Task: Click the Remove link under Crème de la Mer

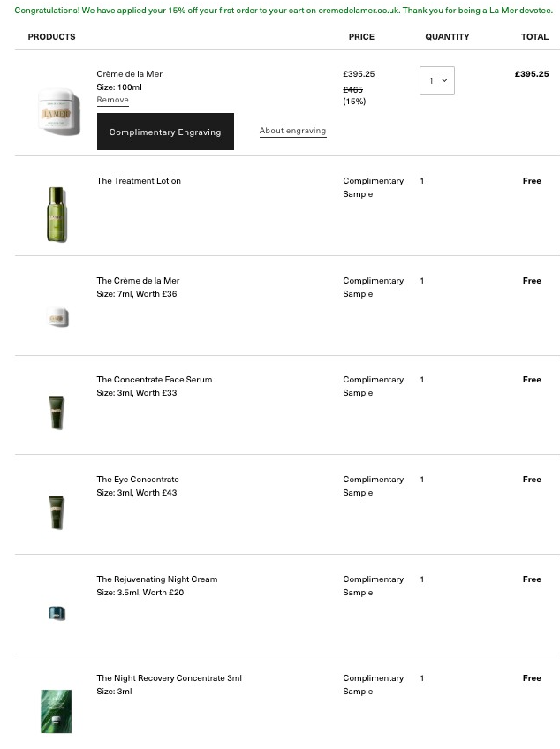Action: [x=112, y=101]
